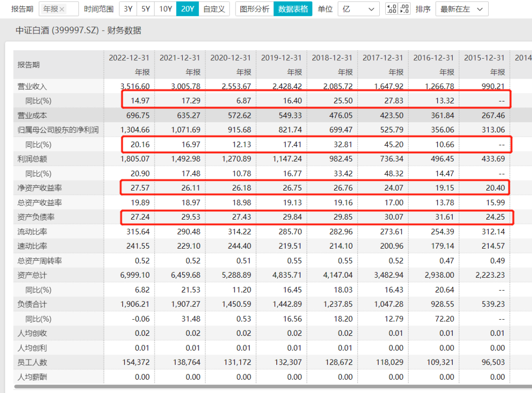532x393 pixels.
Task: Open the 单位 unit dropdown (亿)
Action: pos(358,9)
